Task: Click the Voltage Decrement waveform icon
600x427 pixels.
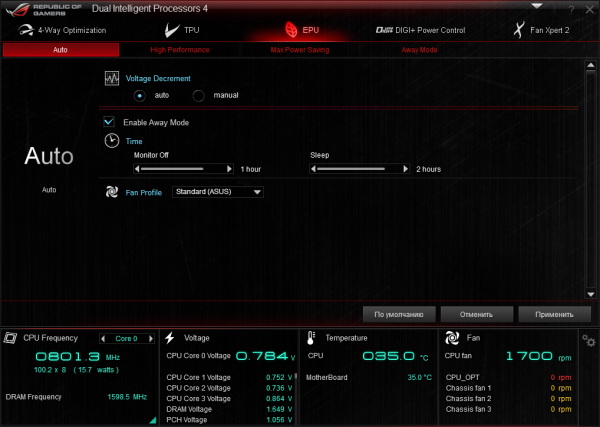Action: [112, 78]
